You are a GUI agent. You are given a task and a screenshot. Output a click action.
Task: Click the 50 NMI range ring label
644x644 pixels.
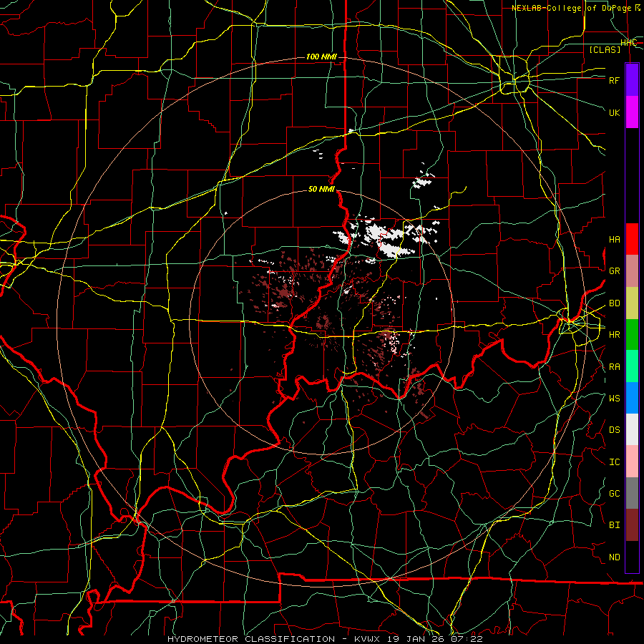321,190
